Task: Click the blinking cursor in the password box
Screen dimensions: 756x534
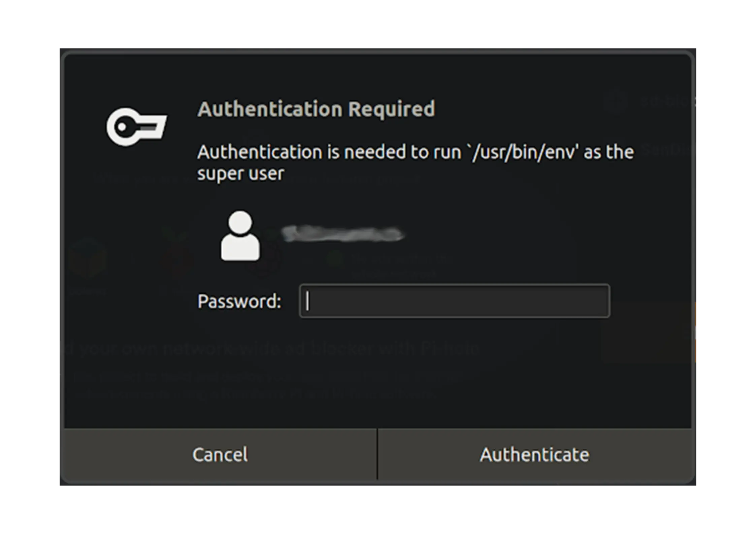Action: [x=307, y=301]
